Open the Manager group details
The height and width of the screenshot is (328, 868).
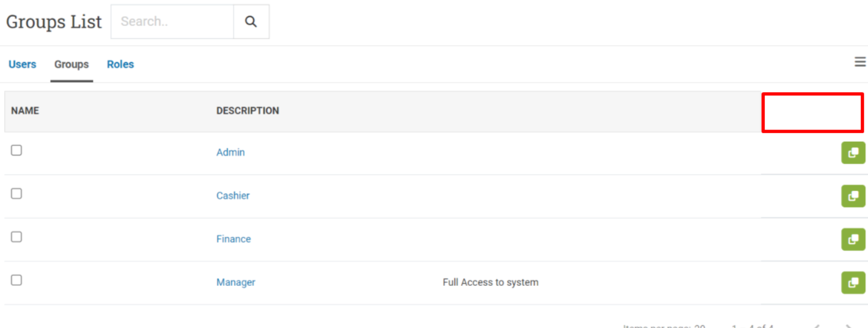point(236,282)
